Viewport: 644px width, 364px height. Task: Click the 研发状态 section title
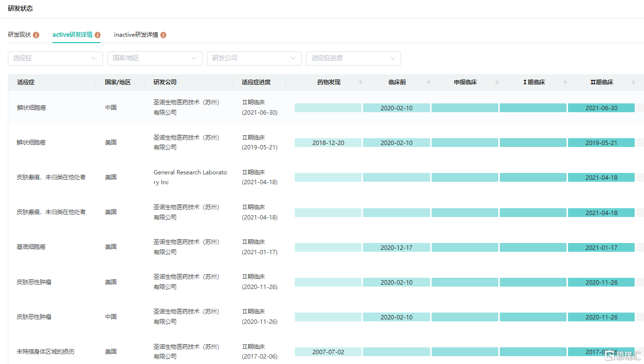coord(20,8)
